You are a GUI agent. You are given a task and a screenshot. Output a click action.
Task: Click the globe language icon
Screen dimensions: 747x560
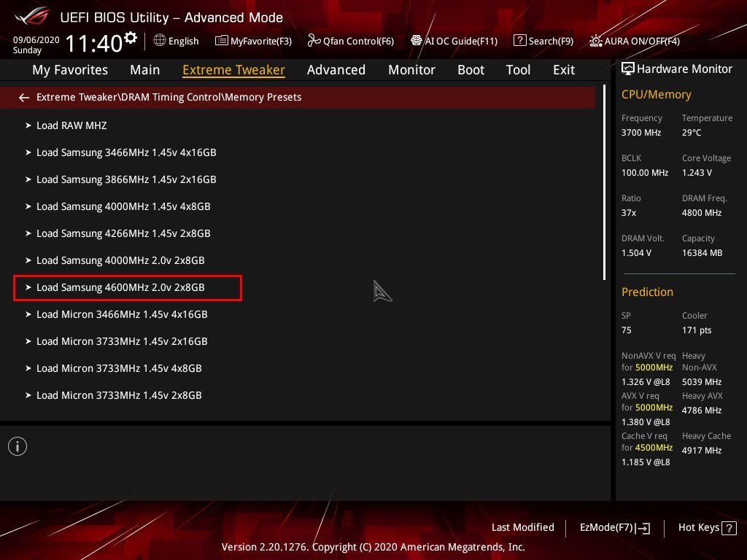(160, 41)
